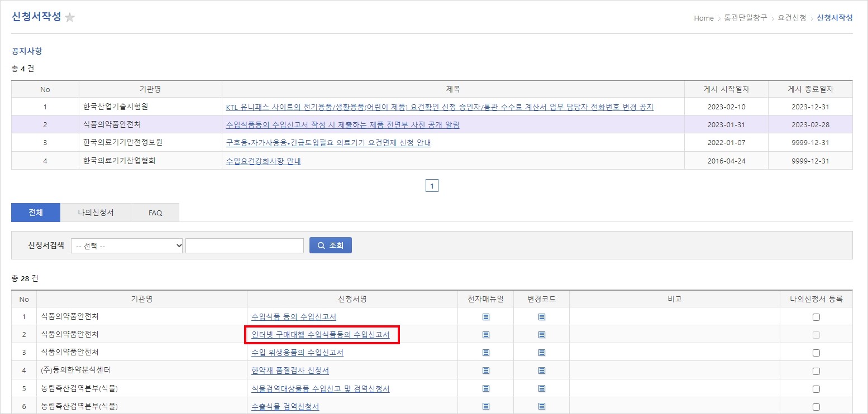
Task: Check 나의신청서 등록 for 한약재 품질검사 신청서
Action: click(816, 371)
